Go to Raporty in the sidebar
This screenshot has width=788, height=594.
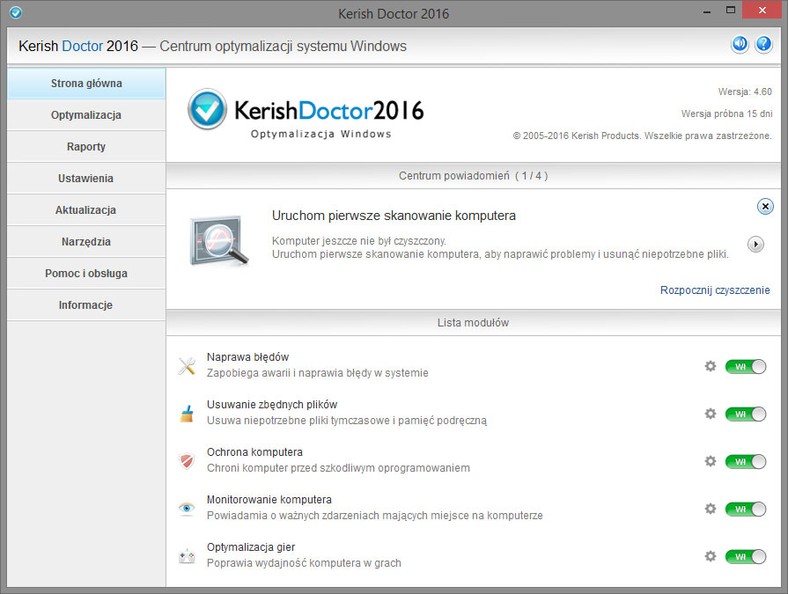click(x=86, y=147)
